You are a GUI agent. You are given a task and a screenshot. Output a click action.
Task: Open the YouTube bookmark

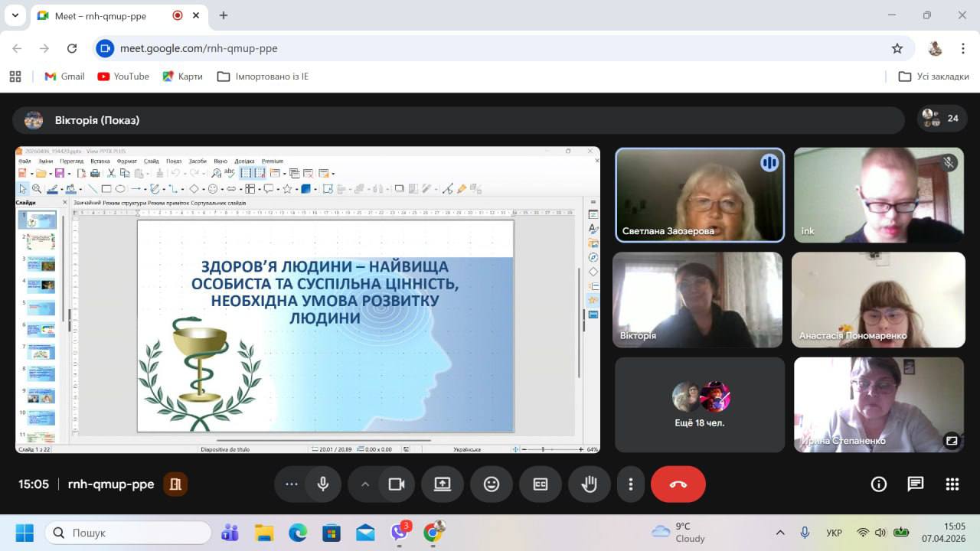pos(123,77)
